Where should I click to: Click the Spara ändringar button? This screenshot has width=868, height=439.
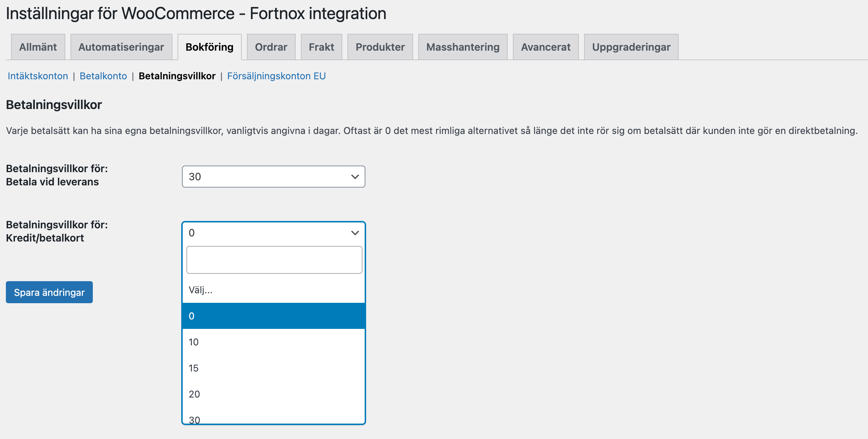tap(49, 292)
